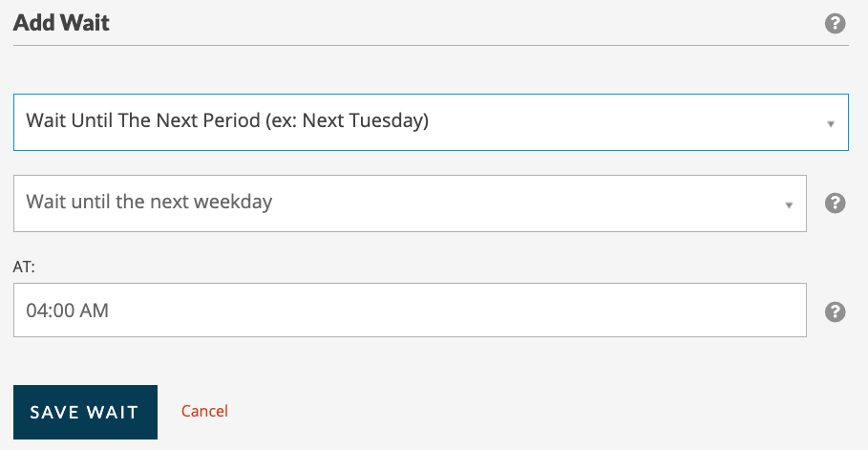Screen dimensions: 868x450
Task: Click help icon next to weekday dropdown
Action: (835, 203)
